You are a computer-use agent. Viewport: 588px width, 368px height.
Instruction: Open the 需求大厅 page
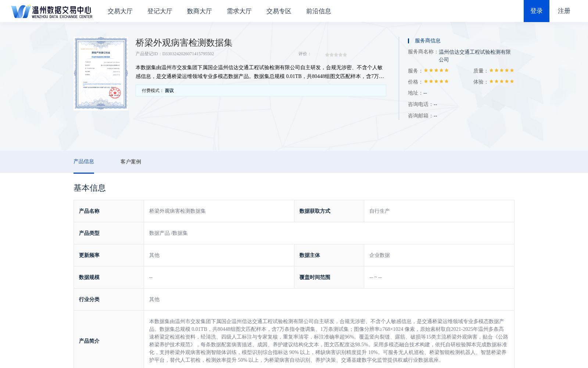[239, 11]
